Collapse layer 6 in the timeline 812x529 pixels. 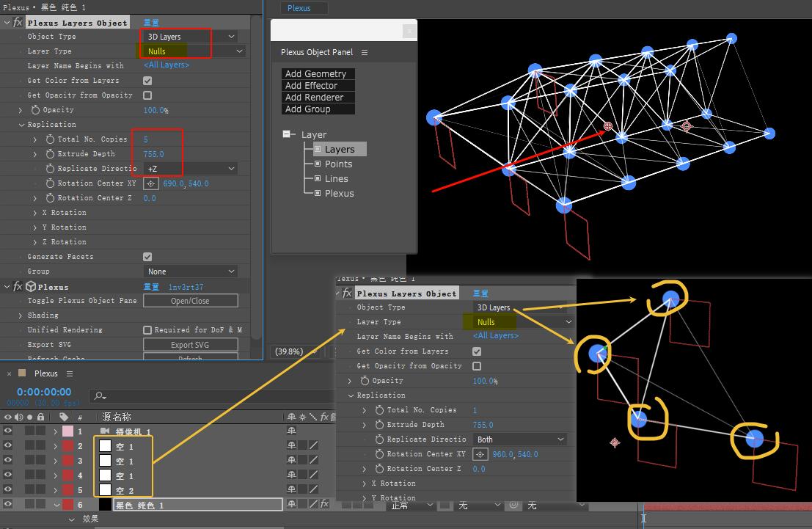[56, 504]
